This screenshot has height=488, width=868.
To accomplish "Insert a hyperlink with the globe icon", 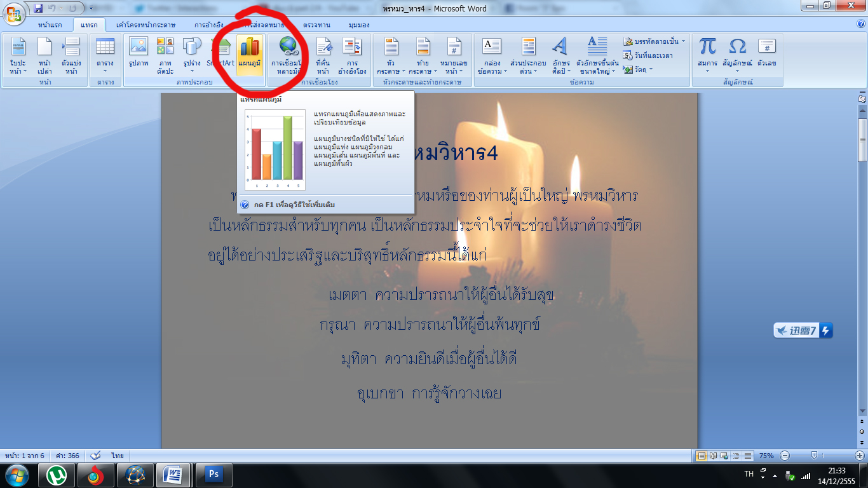I will click(x=288, y=55).
